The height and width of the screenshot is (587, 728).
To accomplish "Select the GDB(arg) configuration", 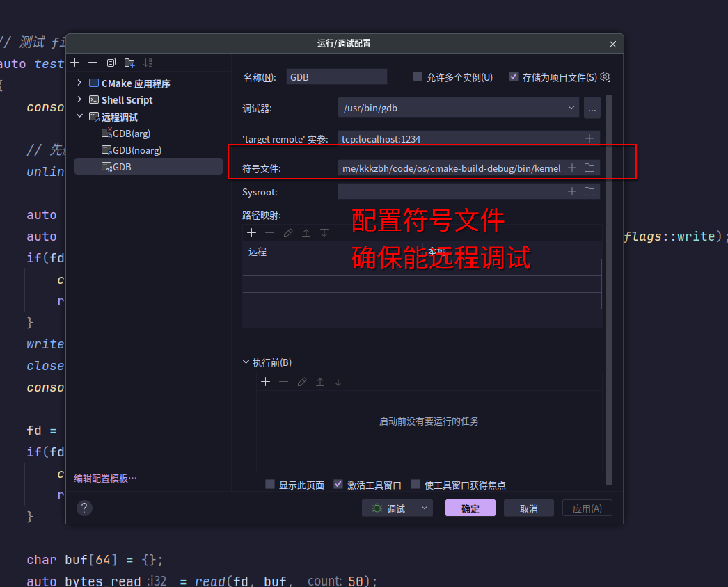I will click(x=126, y=134).
